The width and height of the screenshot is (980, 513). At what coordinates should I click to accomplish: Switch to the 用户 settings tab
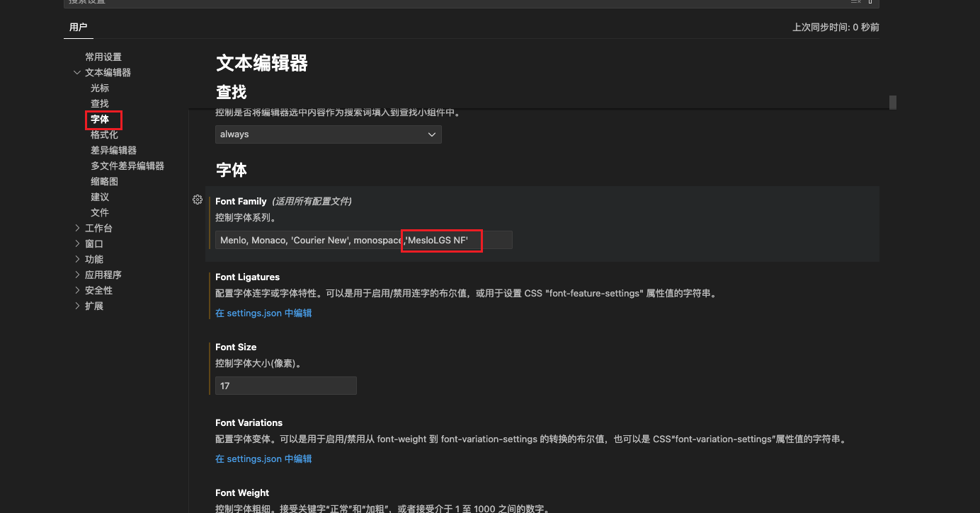(78, 27)
